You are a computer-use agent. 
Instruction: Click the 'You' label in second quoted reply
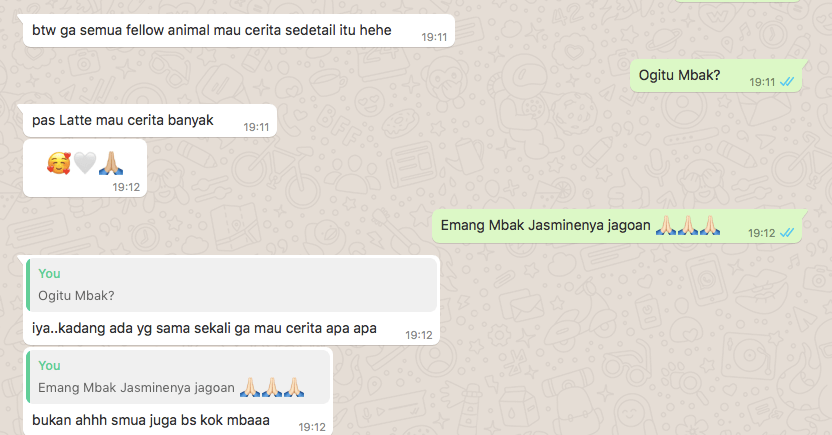point(49,366)
